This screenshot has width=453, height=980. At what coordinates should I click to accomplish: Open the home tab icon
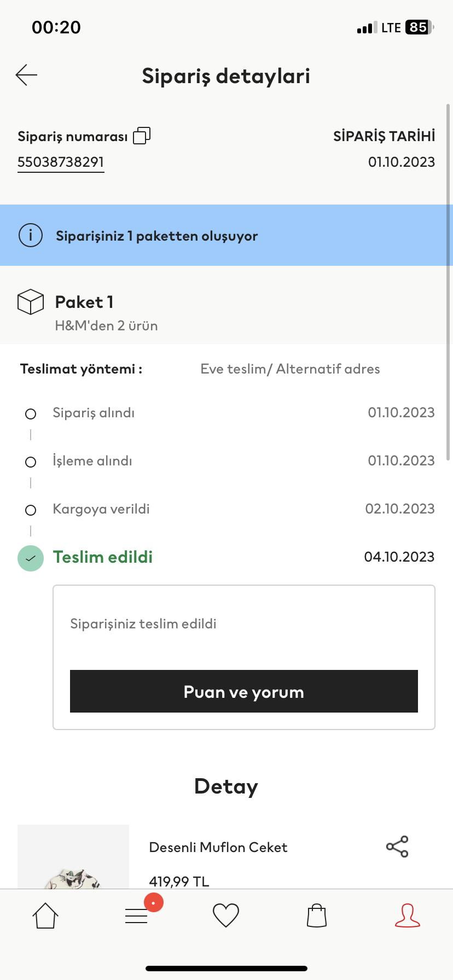coord(45,915)
